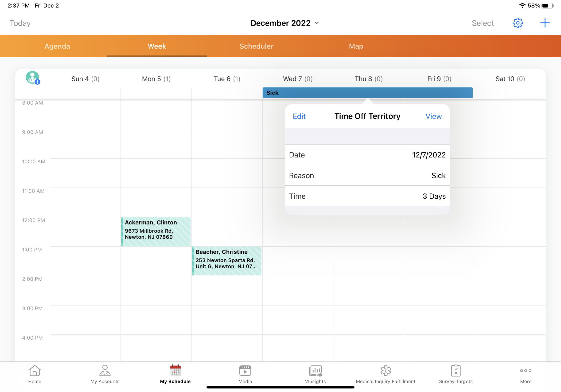The height and width of the screenshot is (392, 561).
Task: Tap the add account avatar icon
Action: (x=33, y=78)
